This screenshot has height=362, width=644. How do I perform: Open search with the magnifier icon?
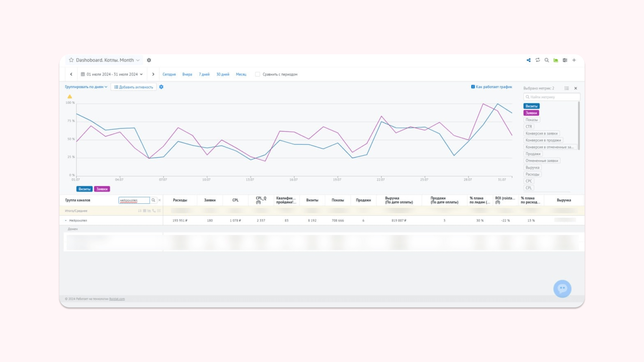click(547, 60)
